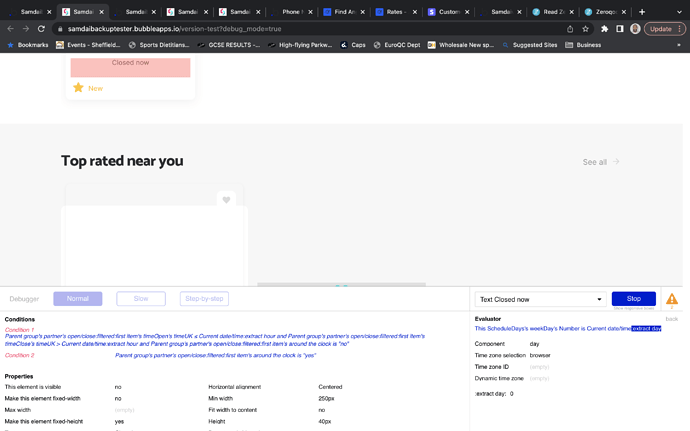
Task: Close the Zeroqo tab
Action: [624, 12]
